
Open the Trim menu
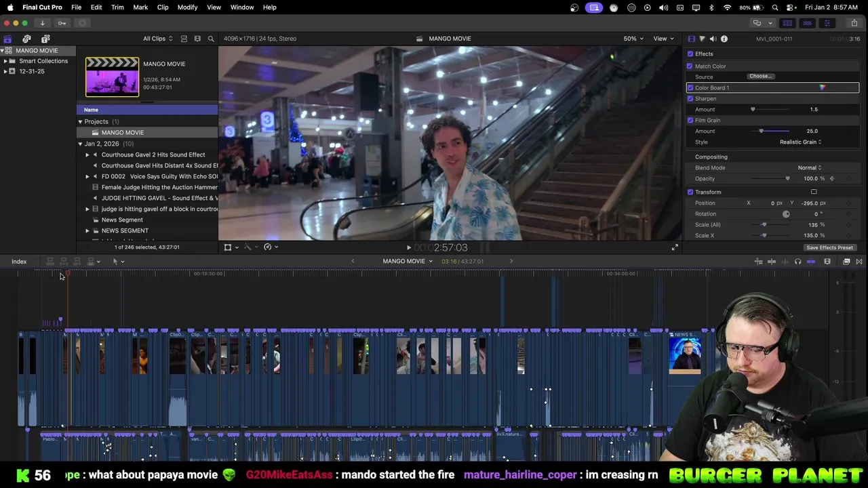[x=117, y=7]
